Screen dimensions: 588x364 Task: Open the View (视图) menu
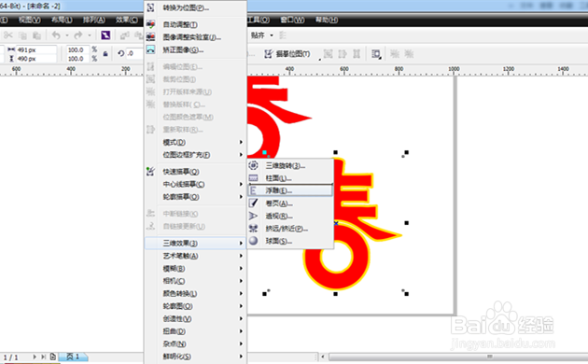tap(30, 20)
